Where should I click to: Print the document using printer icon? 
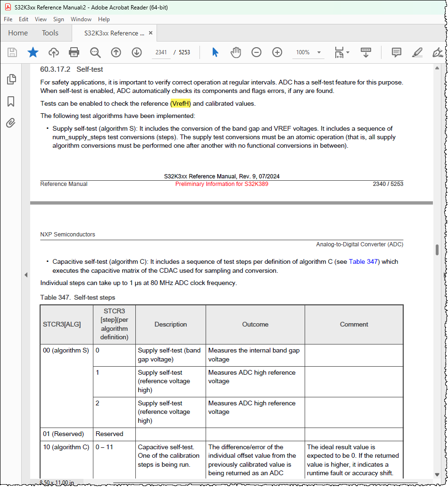click(74, 52)
